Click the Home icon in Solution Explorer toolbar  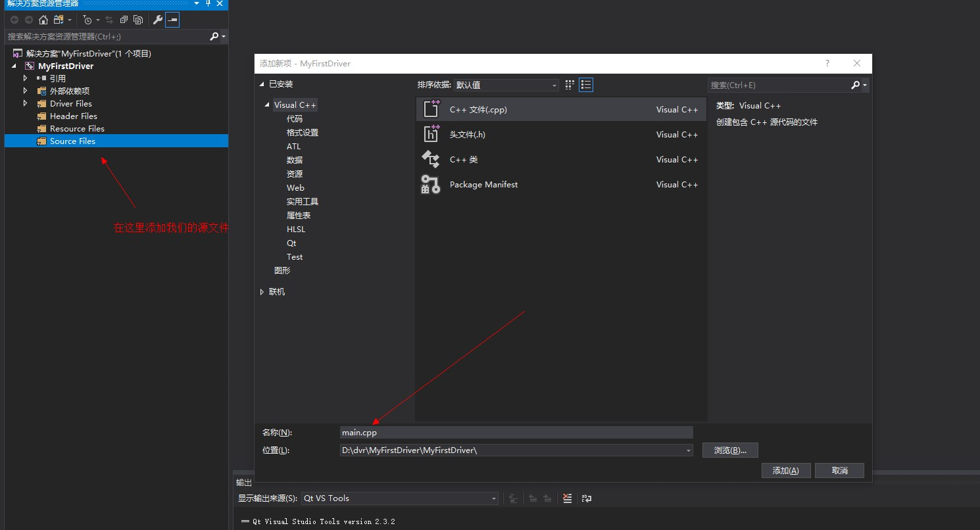coord(43,20)
